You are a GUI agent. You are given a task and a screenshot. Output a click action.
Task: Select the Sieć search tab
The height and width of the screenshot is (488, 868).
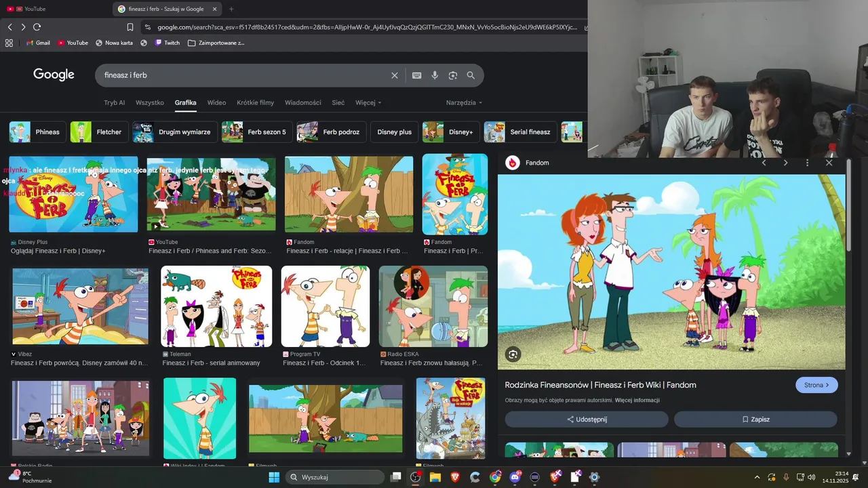(338, 103)
